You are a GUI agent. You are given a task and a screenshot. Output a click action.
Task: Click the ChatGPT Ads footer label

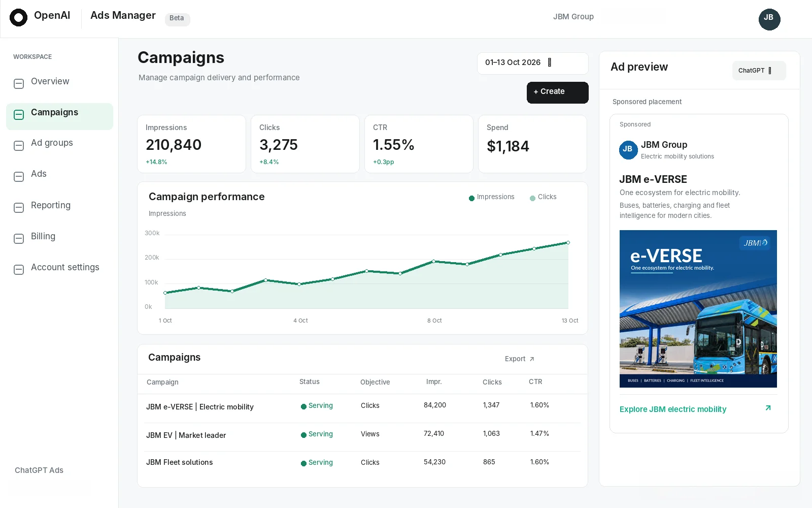39,470
